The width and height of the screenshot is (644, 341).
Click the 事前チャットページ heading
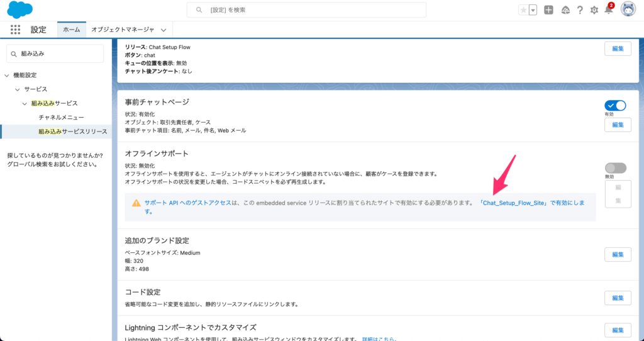click(x=157, y=102)
